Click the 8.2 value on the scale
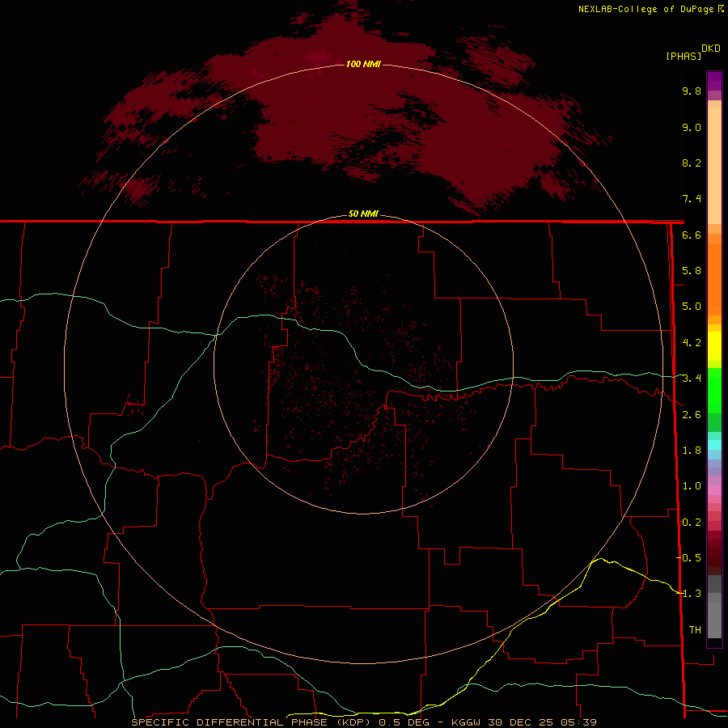Image resolution: width=728 pixels, height=728 pixels. point(692,163)
